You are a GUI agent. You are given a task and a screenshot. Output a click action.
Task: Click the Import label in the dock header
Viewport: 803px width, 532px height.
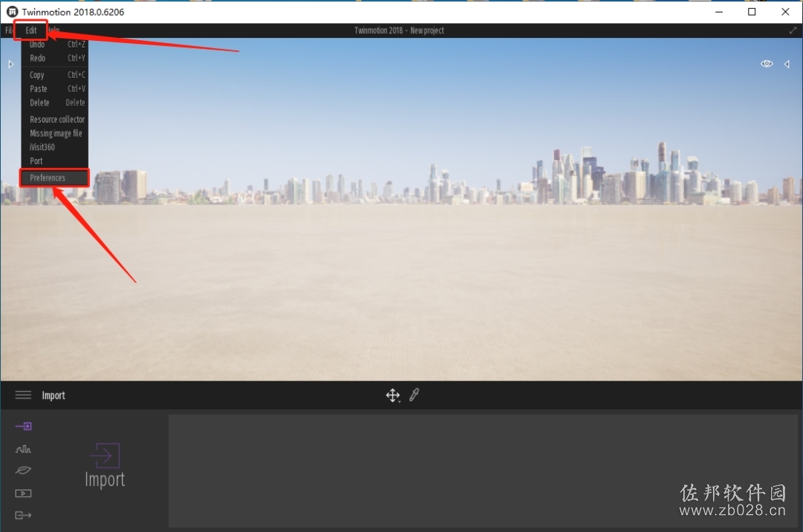click(54, 395)
